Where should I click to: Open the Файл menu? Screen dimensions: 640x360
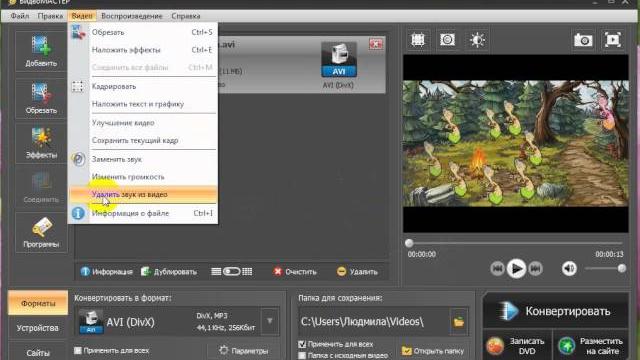point(20,16)
